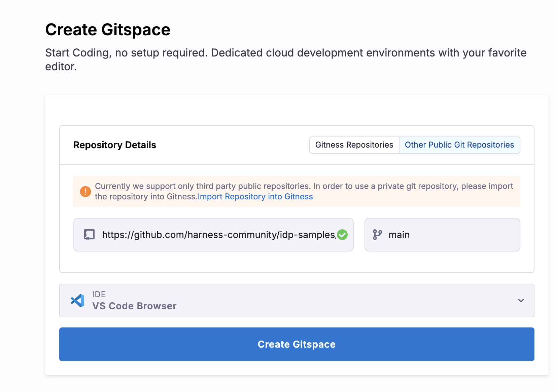This screenshot has height=392, width=556.
Task: Click the orange warning alert icon
Action: click(x=85, y=192)
